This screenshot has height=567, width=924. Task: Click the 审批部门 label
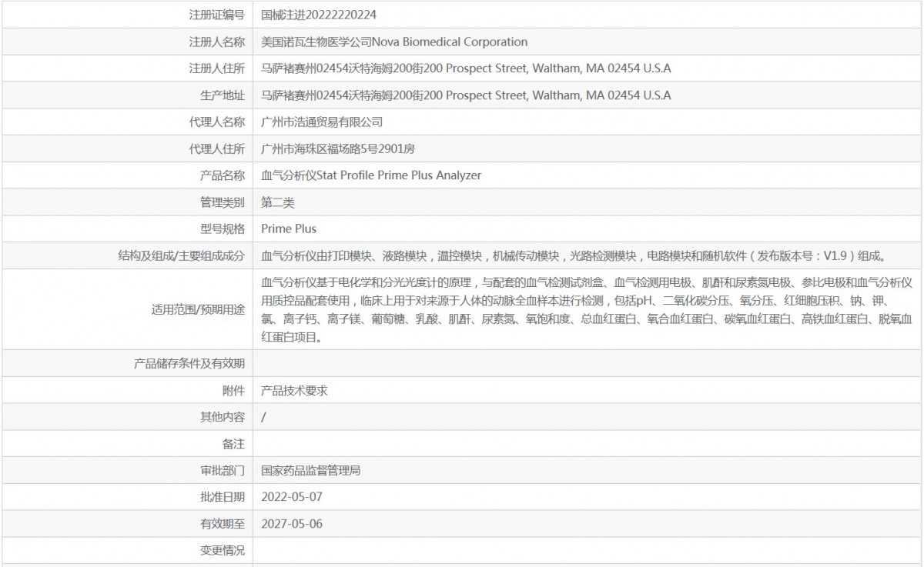tap(222, 470)
